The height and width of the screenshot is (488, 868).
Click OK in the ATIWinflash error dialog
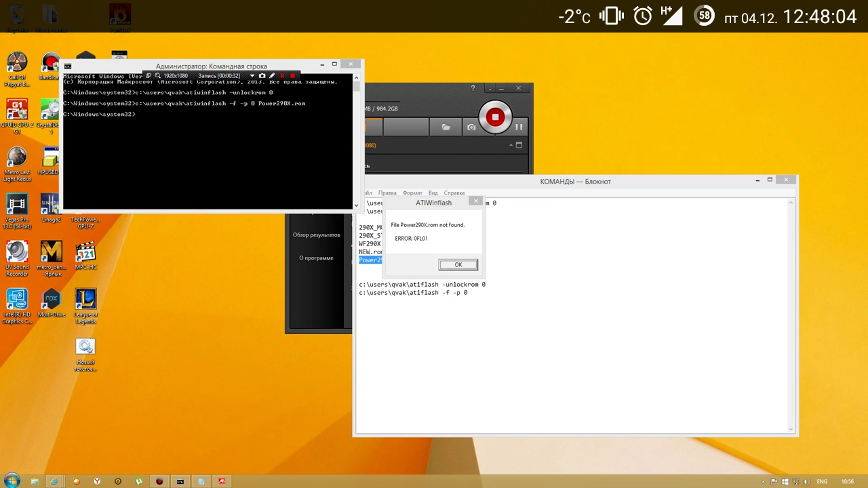pyautogui.click(x=458, y=265)
